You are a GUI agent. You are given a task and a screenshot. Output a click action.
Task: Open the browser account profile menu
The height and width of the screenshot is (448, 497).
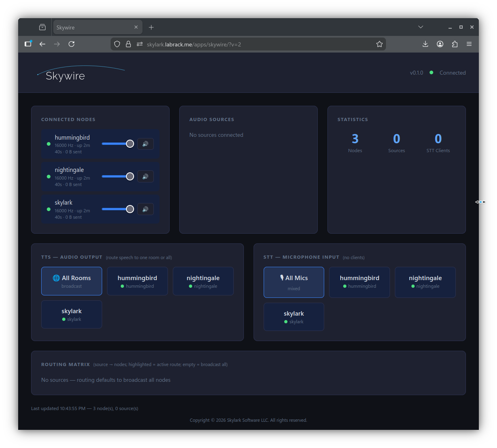click(440, 44)
